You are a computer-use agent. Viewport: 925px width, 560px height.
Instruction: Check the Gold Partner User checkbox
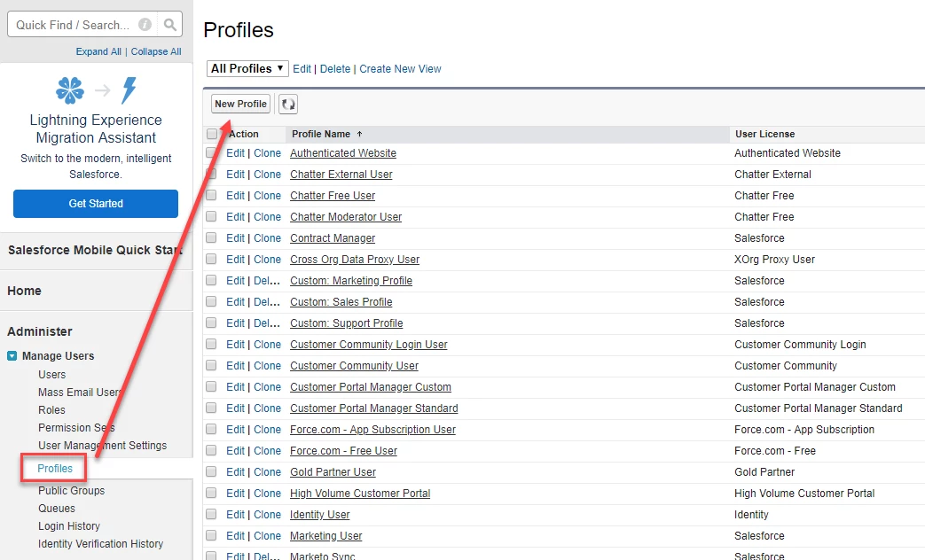click(x=210, y=471)
